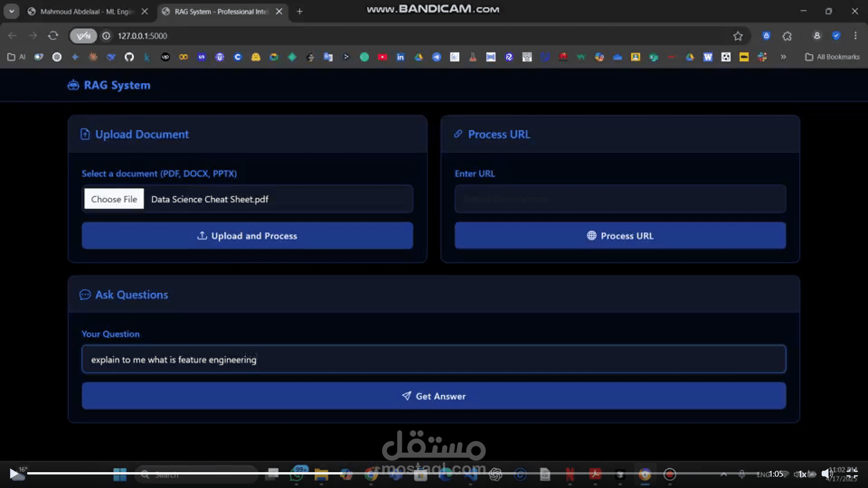The image size is (868, 488).
Task: Change playback speed using 1x control
Action: point(802,474)
